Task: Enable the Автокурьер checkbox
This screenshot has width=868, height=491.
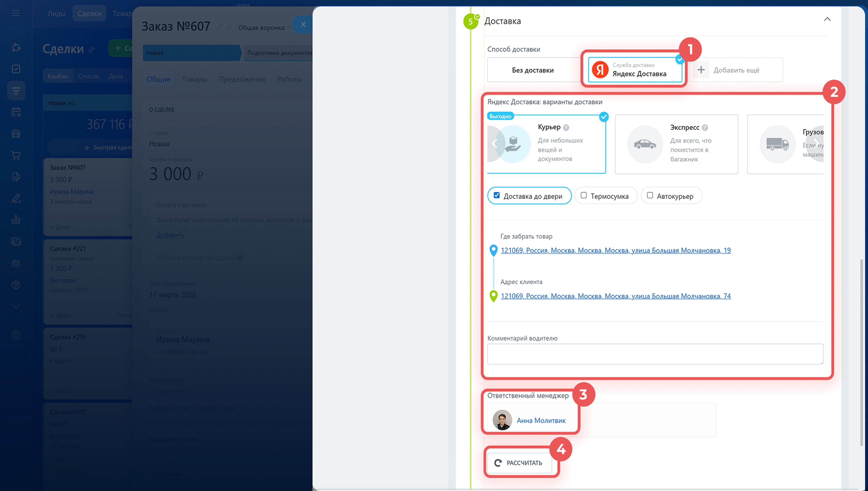Action: pos(650,195)
